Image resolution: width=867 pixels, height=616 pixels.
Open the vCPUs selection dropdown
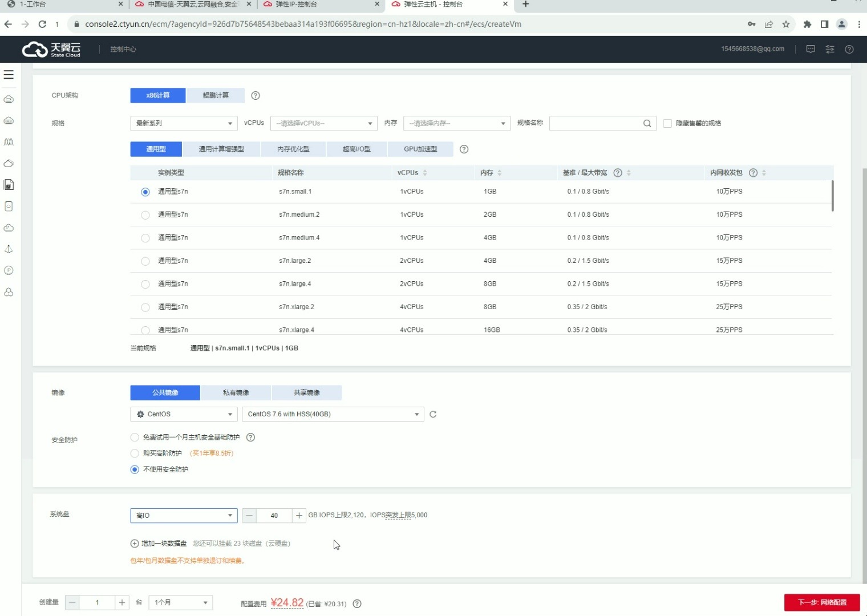(x=324, y=123)
